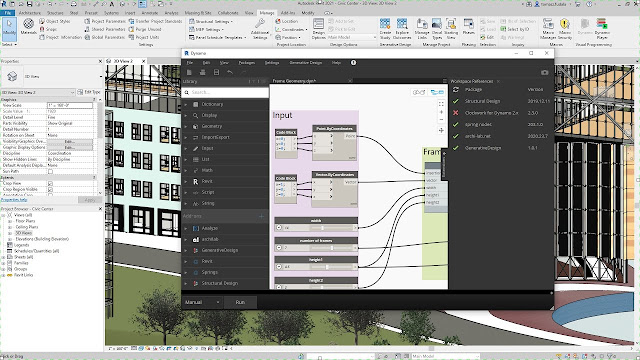Click Additional Settings in Manage ribbon

[260, 29]
